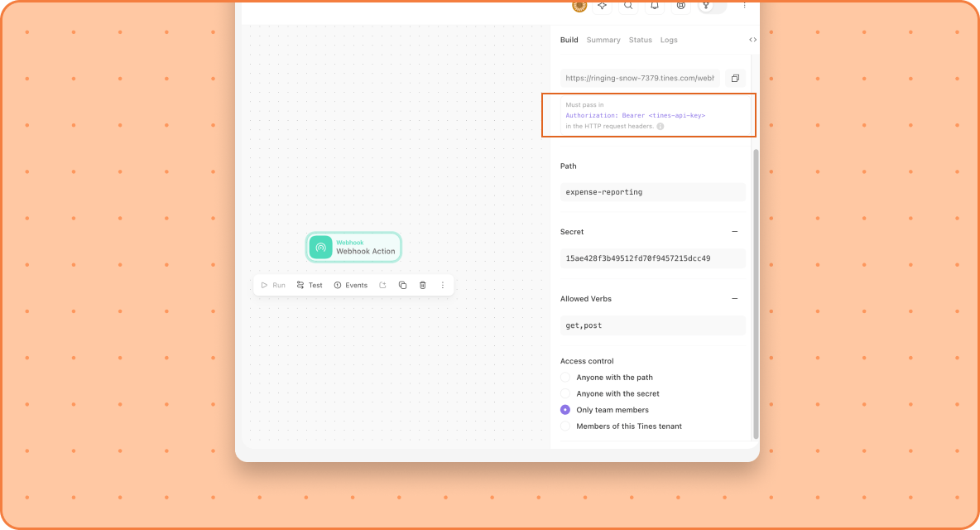Screen dimensions: 980x530
Task: Open the action toolbar three-dot menu
Action: (443, 285)
